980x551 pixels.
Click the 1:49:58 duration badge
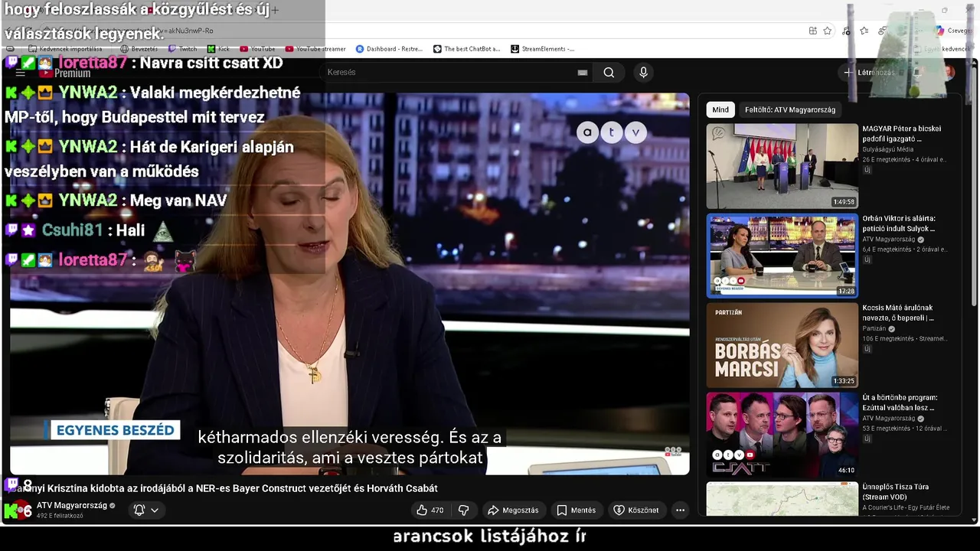pyautogui.click(x=844, y=202)
